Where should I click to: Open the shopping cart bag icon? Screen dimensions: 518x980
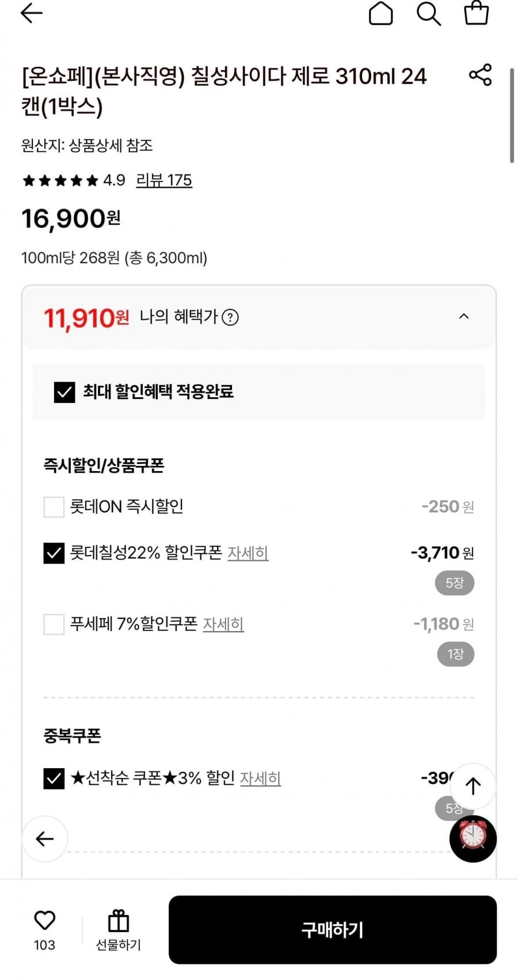pos(477,13)
